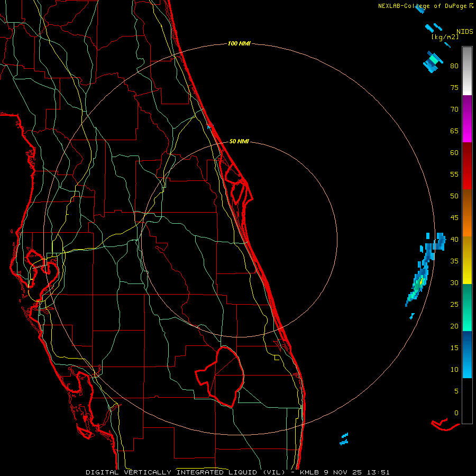The height and width of the screenshot is (476, 476).
Task: Click the green-cored echo below the NIDS label
Action: tap(433, 62)
